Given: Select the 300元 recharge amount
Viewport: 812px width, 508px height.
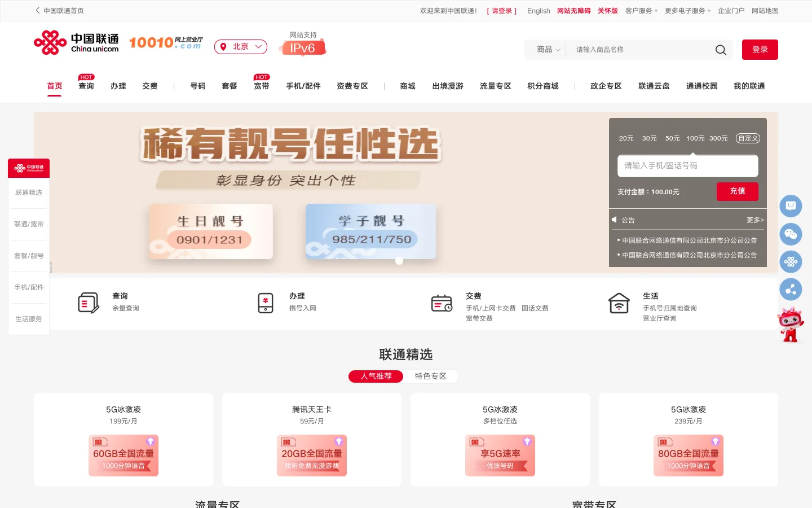Looking at the screenshot, I should tap(718, 138).
